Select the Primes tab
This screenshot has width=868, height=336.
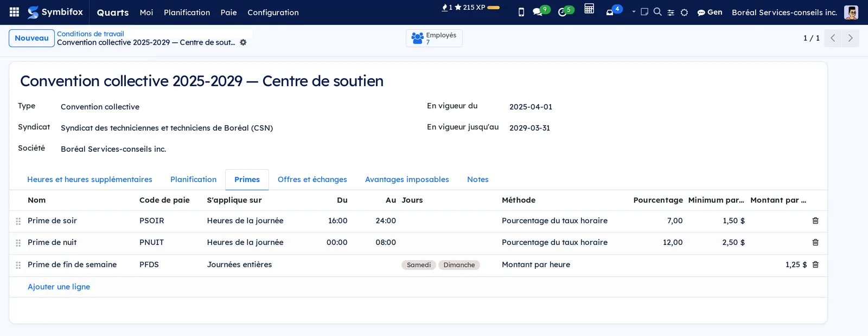point(247,179)
